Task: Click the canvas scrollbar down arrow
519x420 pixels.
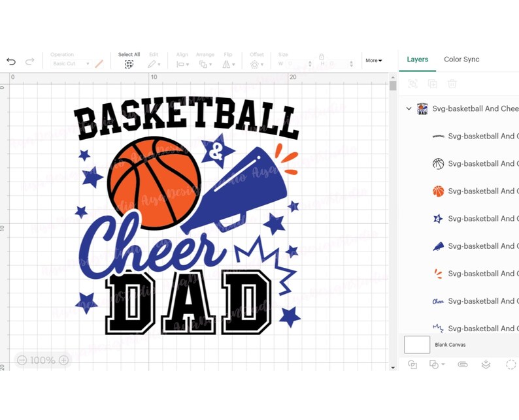Action: pyautogui.click(x=393, y=367)
